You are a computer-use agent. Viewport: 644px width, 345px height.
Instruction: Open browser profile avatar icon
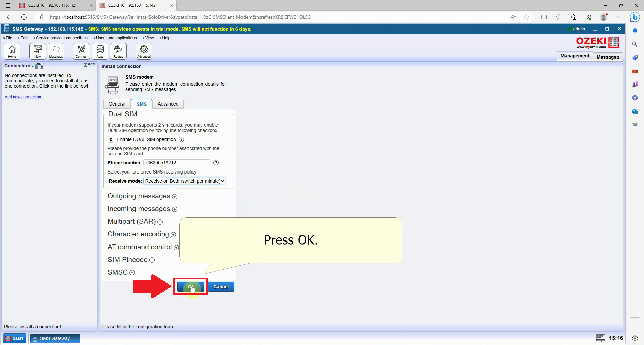pos(604,17)
